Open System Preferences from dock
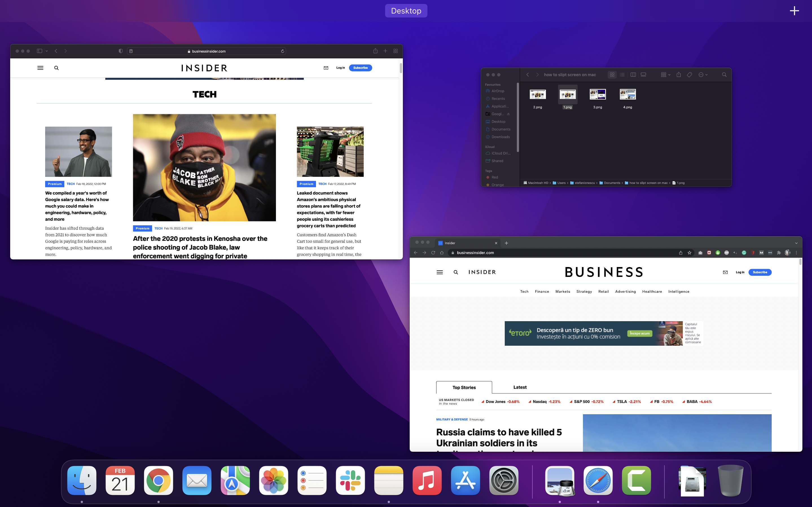 pos(504,481)
